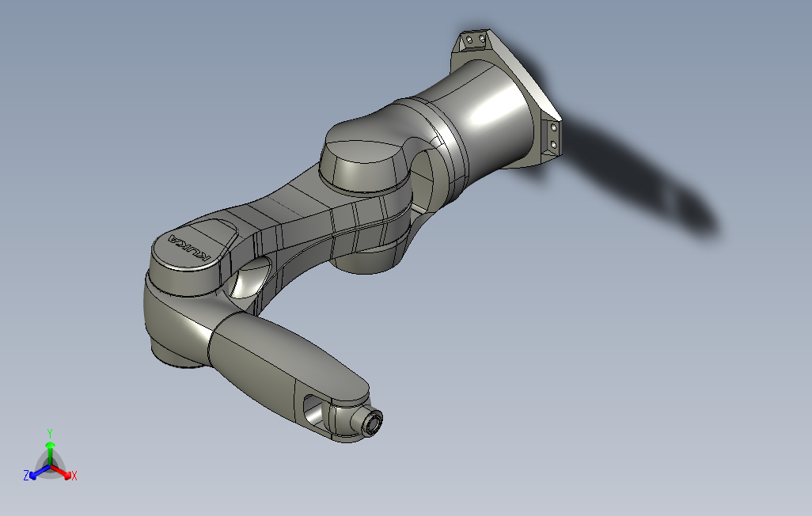Click the X axis of the triad

pyautogui.click(x=63, y=472)
